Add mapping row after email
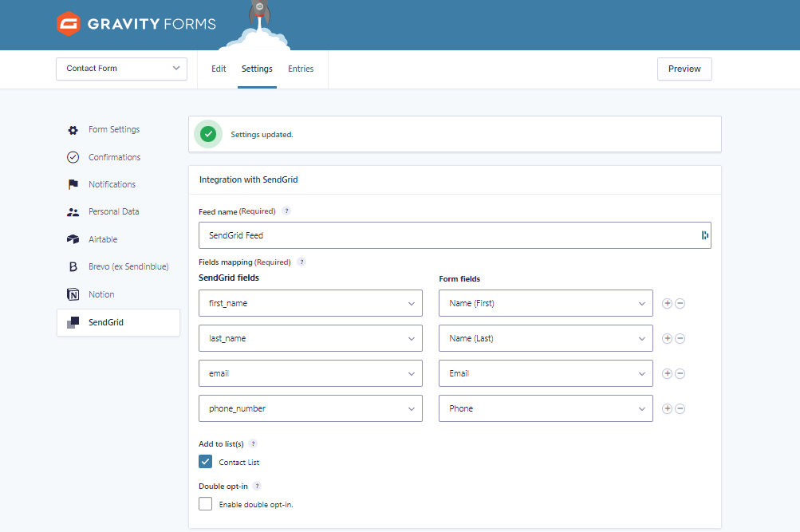The image size is (800, 532). point(667,374)
